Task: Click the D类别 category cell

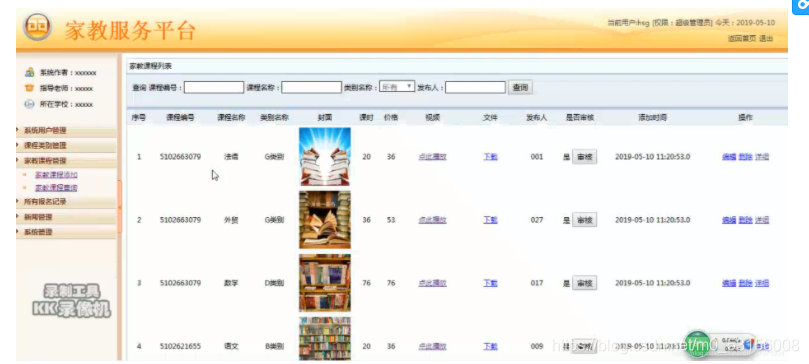Action: pyautogui.click(x=274, y=283)
